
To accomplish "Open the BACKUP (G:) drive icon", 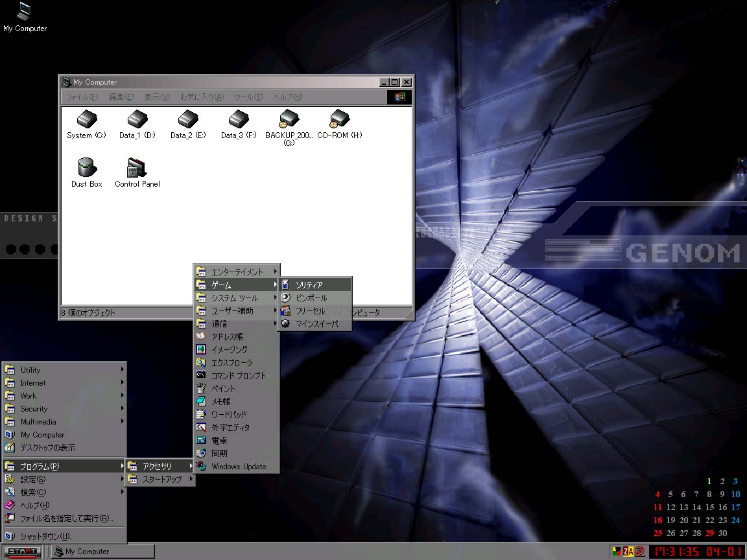I will [x=289, y=120].
